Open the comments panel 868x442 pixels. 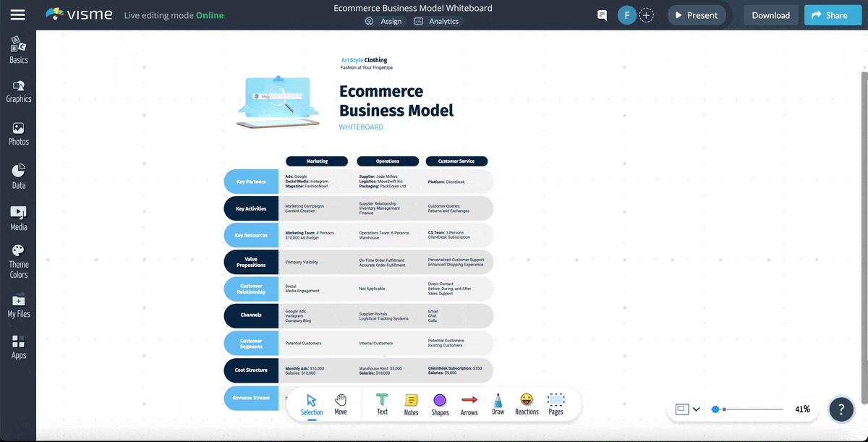point(601,14)
